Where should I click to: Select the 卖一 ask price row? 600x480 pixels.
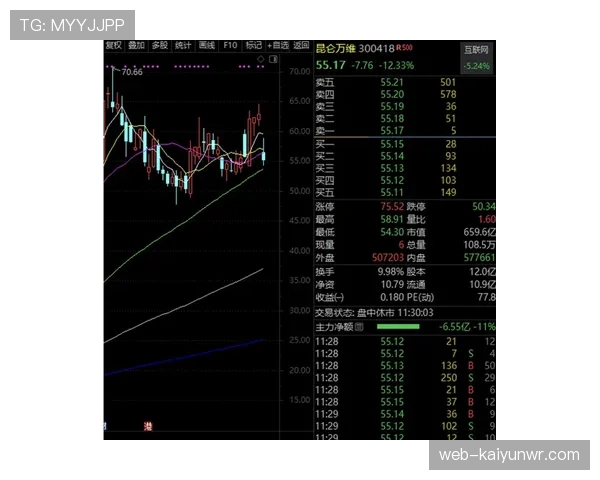(400, 131)
